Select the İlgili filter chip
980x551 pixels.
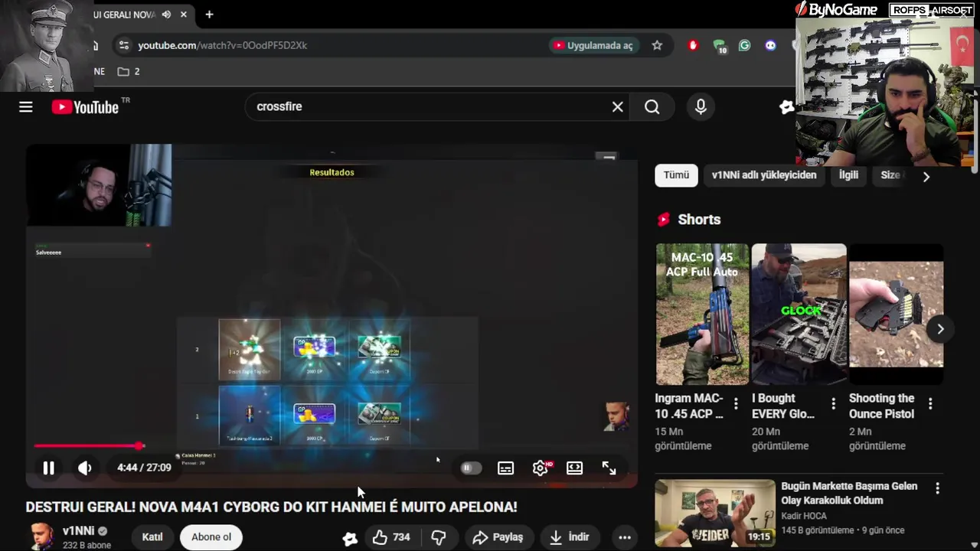[848, 175]
